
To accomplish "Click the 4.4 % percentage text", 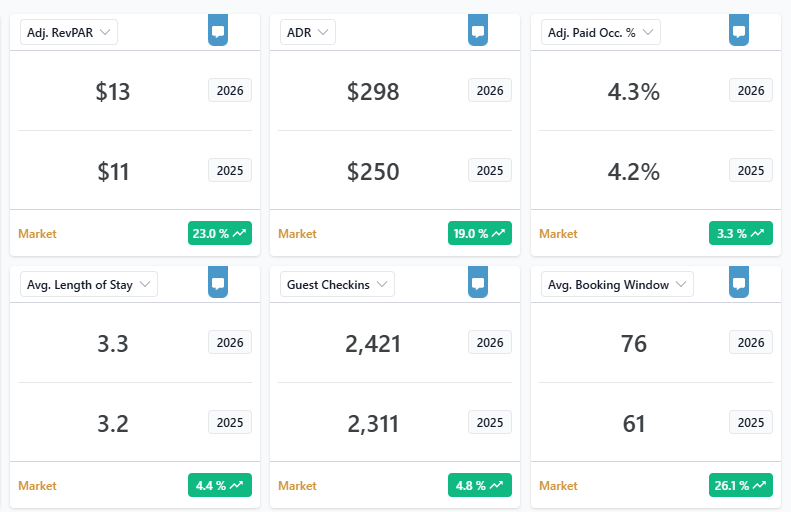I will click(x=211, y=485).
